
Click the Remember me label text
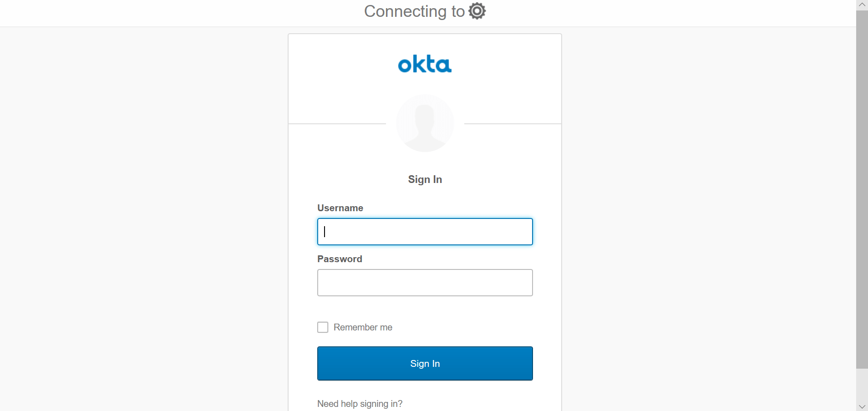click(363, 327)
